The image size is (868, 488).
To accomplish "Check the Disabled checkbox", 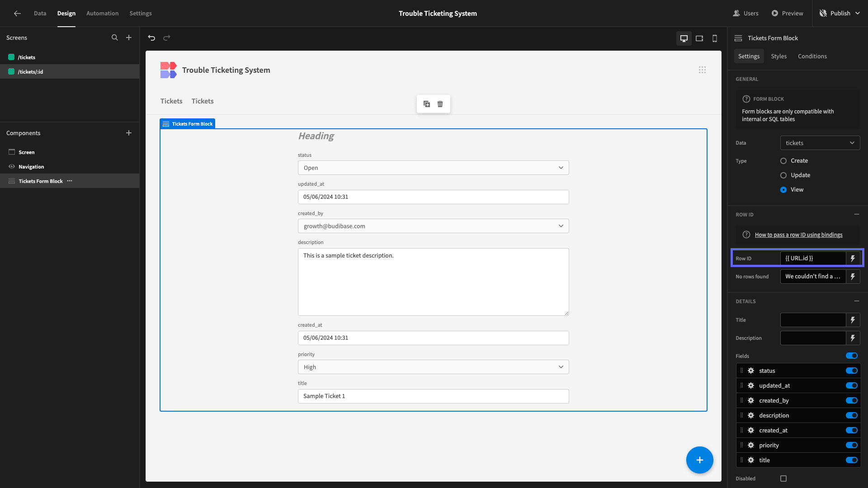I will 783,479.
